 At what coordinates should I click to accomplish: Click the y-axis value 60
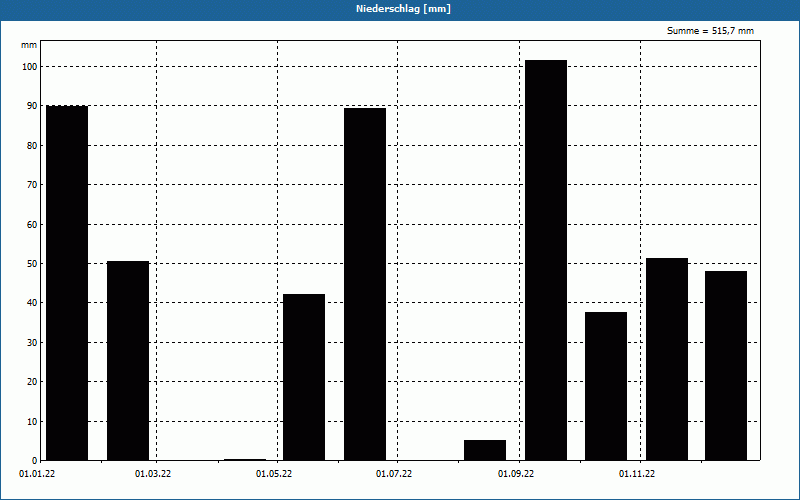[33, 224]
